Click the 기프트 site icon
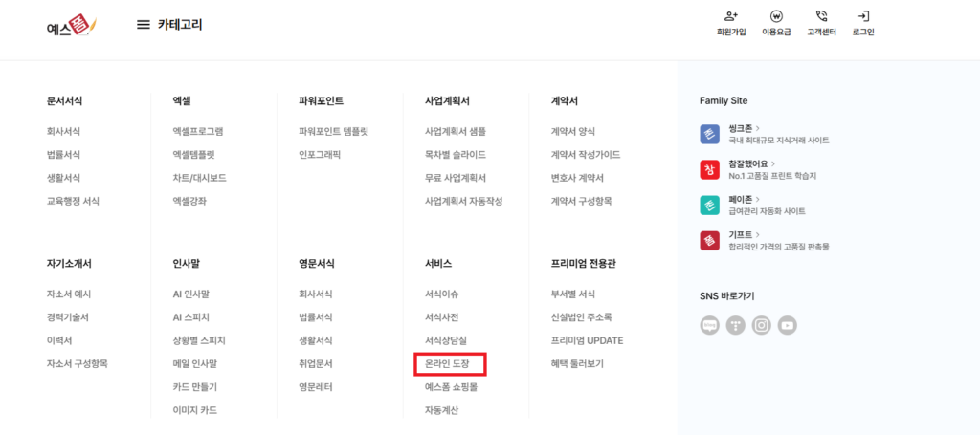This screenshot has height=435, width=980. click(x=709, y=240)
